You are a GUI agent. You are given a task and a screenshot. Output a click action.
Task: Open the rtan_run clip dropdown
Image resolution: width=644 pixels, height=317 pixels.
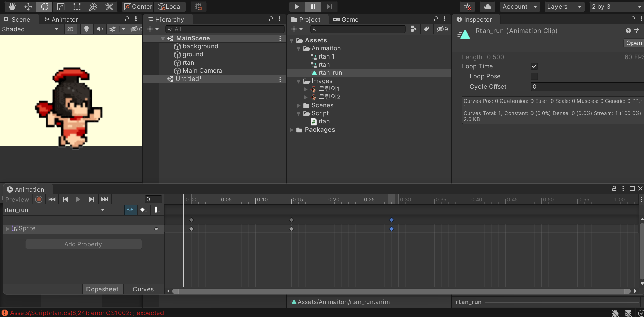(55, 210)
